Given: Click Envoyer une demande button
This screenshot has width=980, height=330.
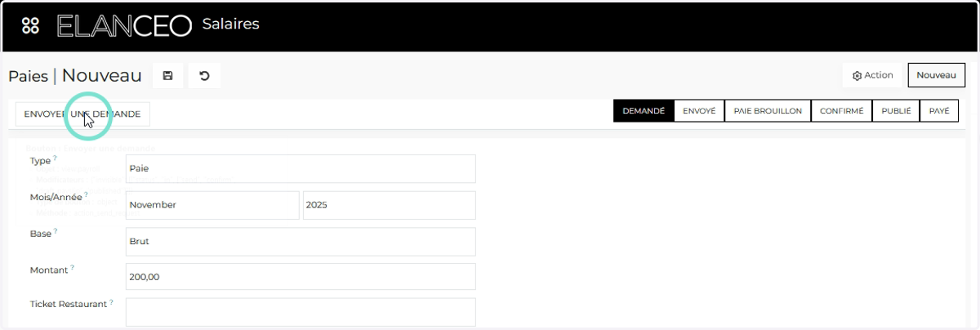Looking at the screenshot, I should 82,114.
